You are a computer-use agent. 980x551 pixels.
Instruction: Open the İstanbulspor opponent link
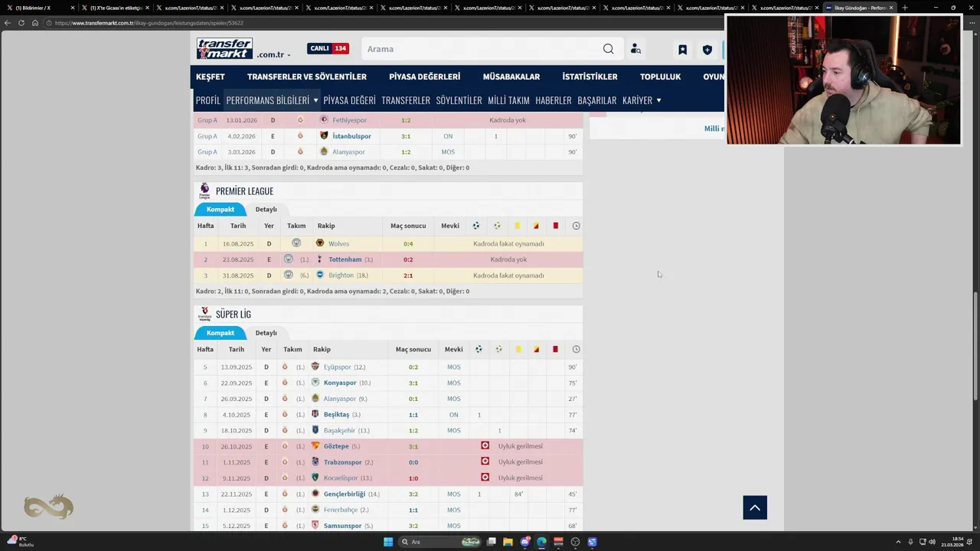pyautogui.click(x=351, y=136)
